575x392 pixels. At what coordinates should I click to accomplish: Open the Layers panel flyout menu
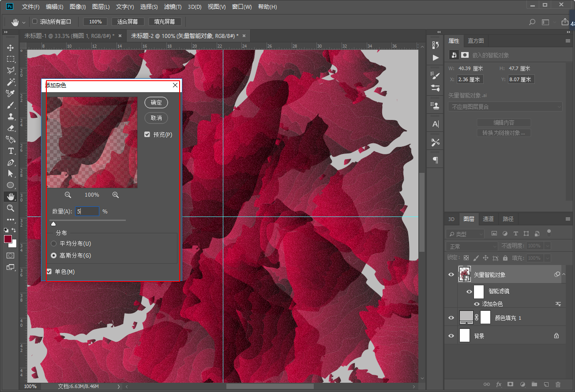point(568,219)
